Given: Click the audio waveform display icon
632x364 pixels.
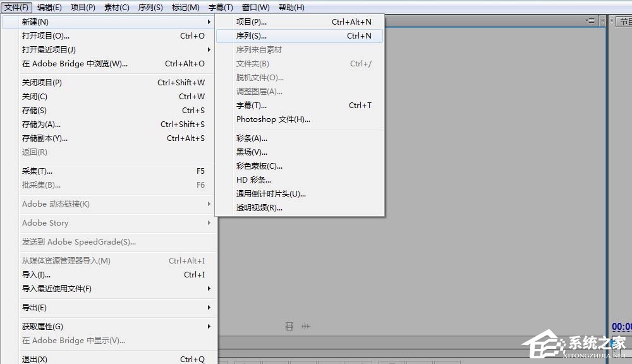Looking at the screenshot, I should pyautogui.click(x=306, y=326).
